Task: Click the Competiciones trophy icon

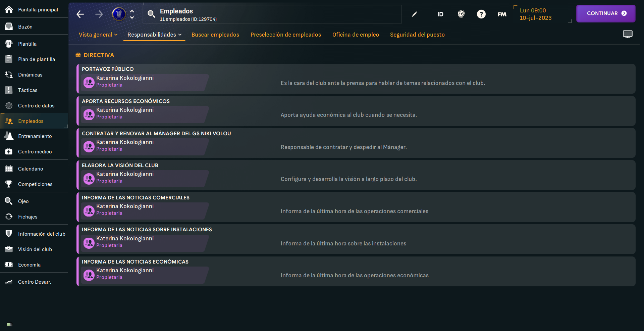Action: coord(9,184)
